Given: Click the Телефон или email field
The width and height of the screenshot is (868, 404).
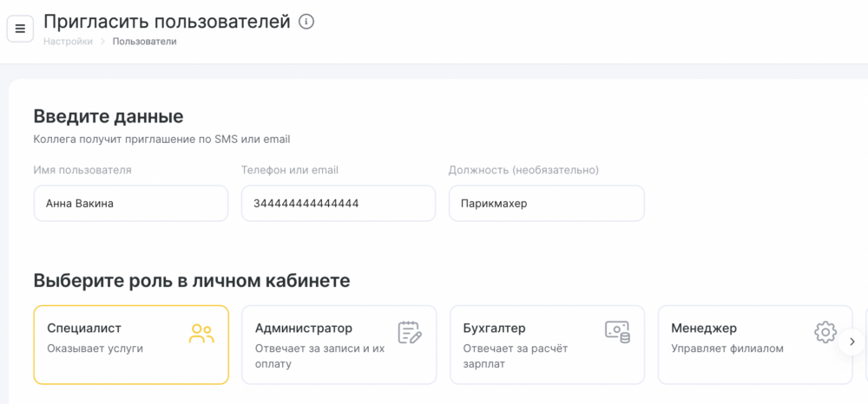Looking at the screenshot, I should point(339,204).
